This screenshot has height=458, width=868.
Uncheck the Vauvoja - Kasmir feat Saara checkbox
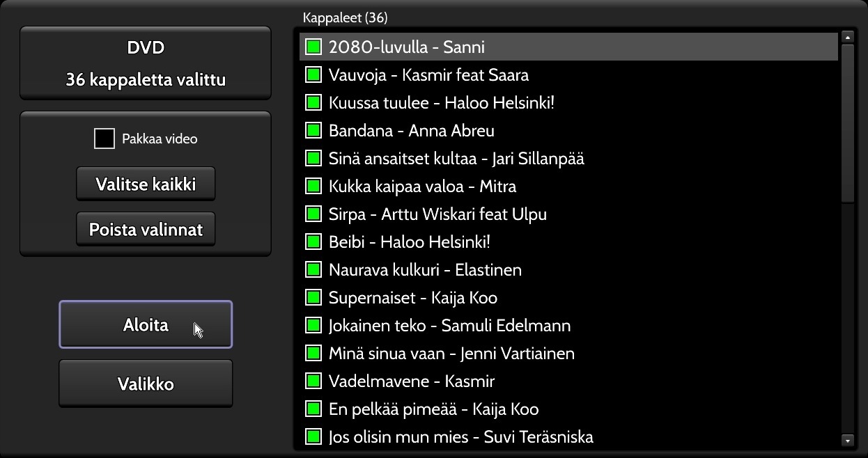[313, 75]
